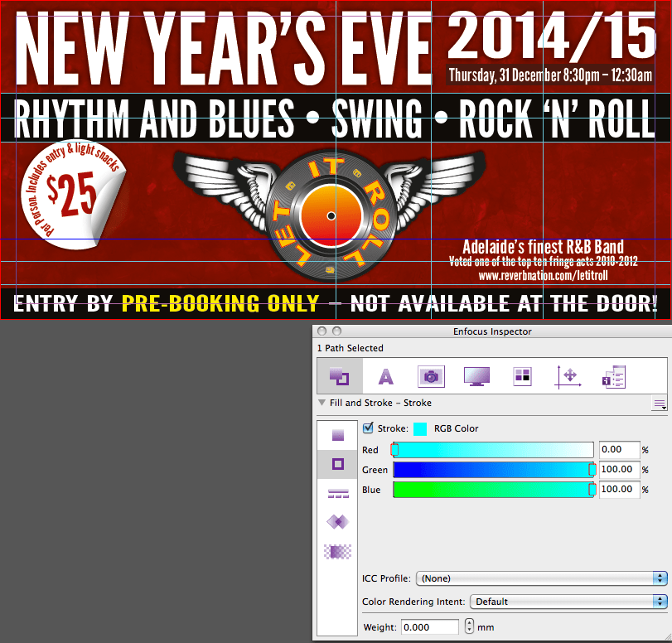
Task: Open the Summary document inspector icon
Action: [x=614, y=377]
